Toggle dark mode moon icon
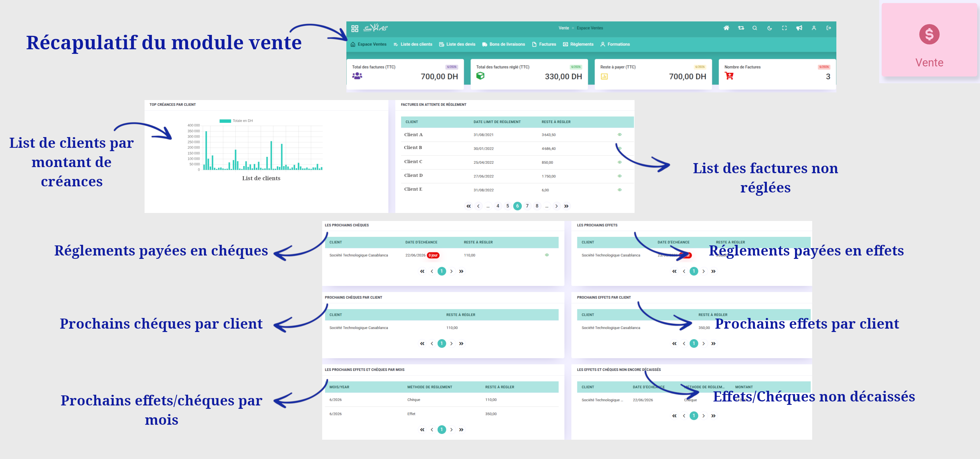Viewport: 980px width, 459px height. pos(770,28)
